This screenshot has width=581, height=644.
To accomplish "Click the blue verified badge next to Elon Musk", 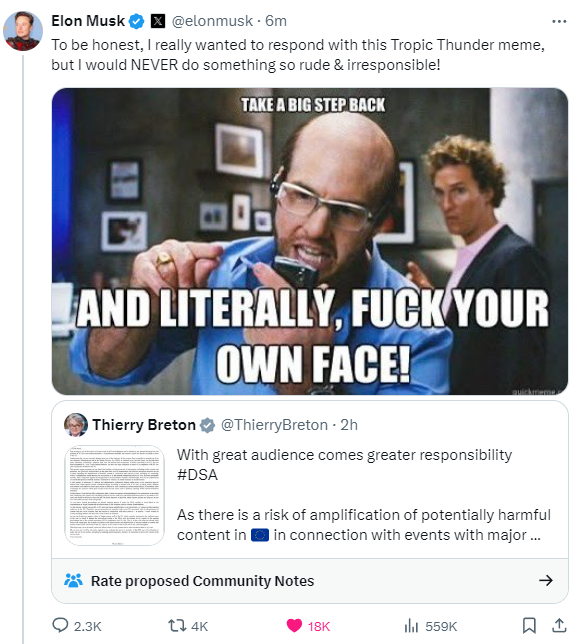I will 137,21.
